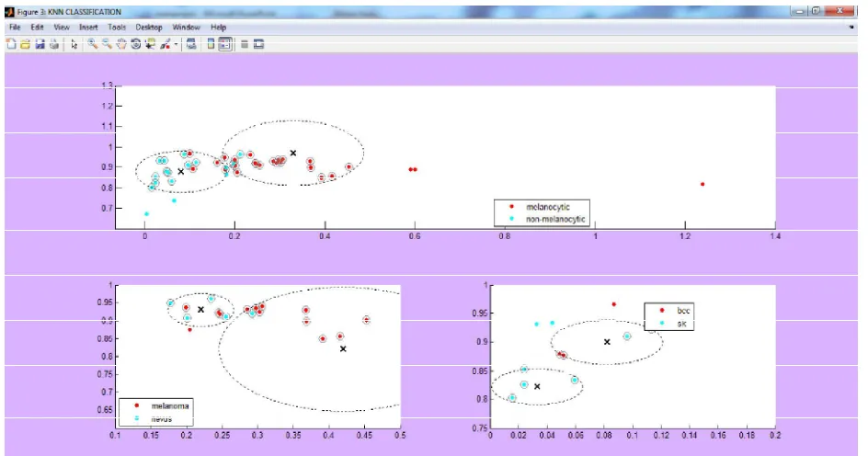Save the figure with the floppy disk icon
The width and height of the screenshot is (868, 456).
pos(40,44)
